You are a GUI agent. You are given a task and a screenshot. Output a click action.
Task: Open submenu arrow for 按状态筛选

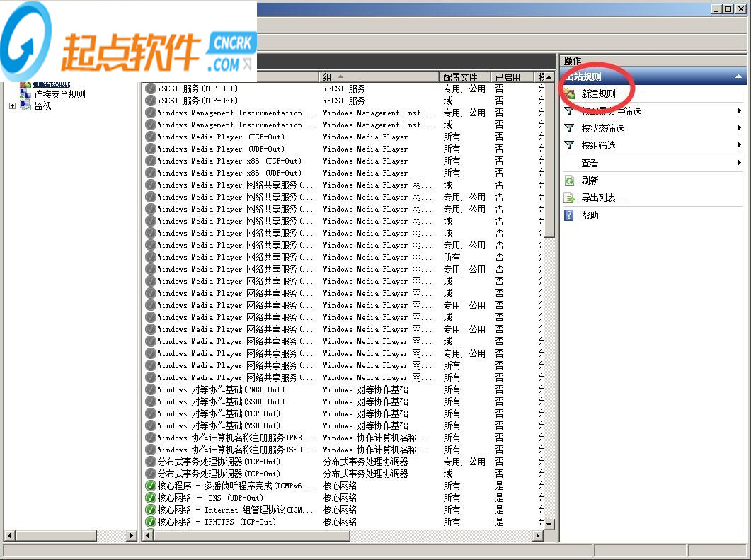click(739, 128)
